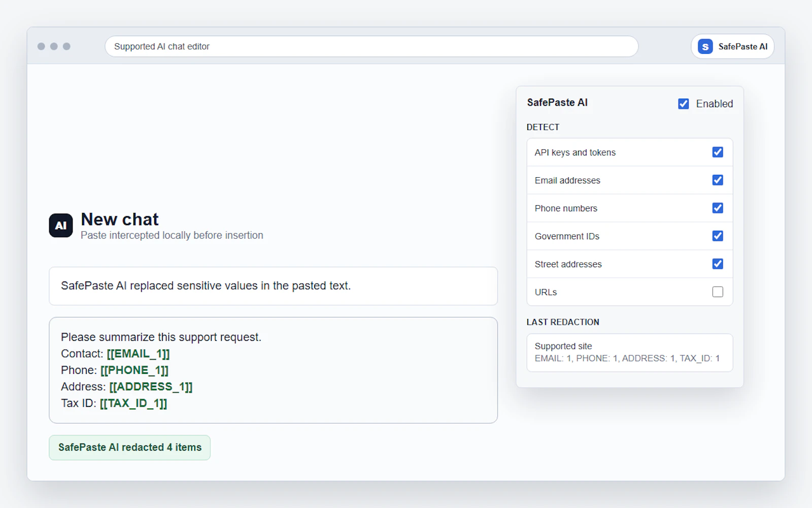Select the [[PHONE_1]] placeholder
The width and height of the screenshot is (812, 508).
(134, 370)
